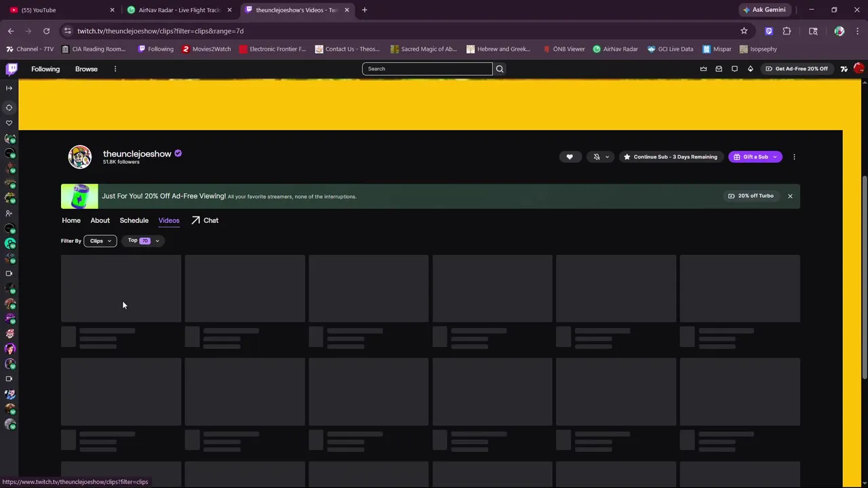This screenshot has height=488, width=868.
Task: Open the CIA Reading Room bookmark
Action: coord(94,49)
